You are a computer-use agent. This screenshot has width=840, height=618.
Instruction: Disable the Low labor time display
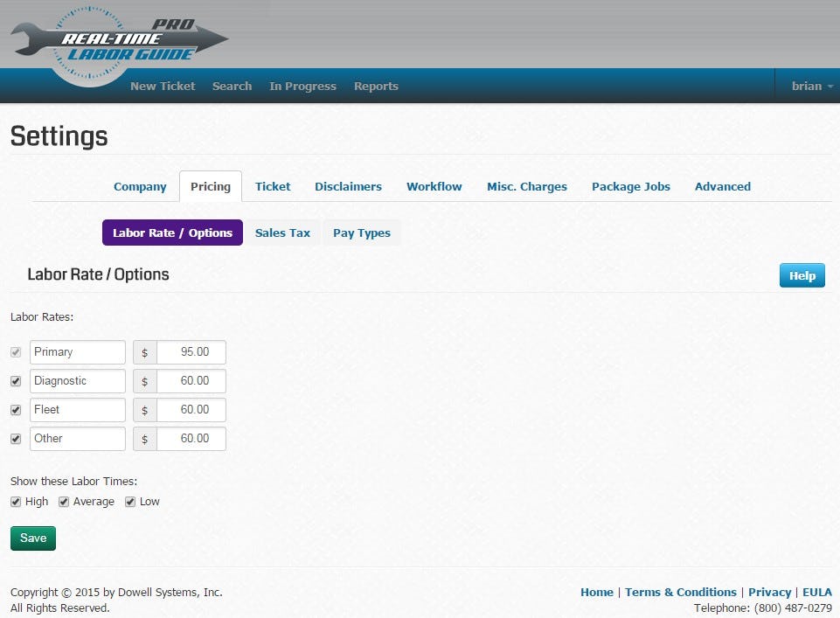128,501
